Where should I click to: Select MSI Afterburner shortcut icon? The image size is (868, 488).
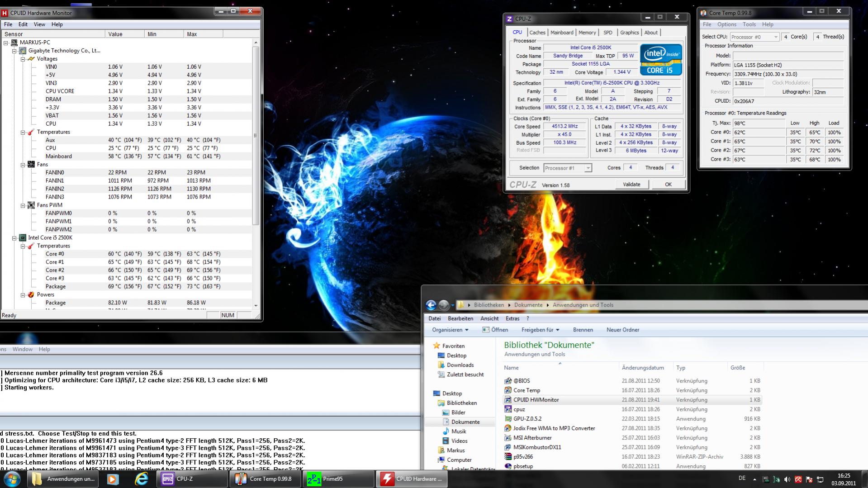(508, 438)
